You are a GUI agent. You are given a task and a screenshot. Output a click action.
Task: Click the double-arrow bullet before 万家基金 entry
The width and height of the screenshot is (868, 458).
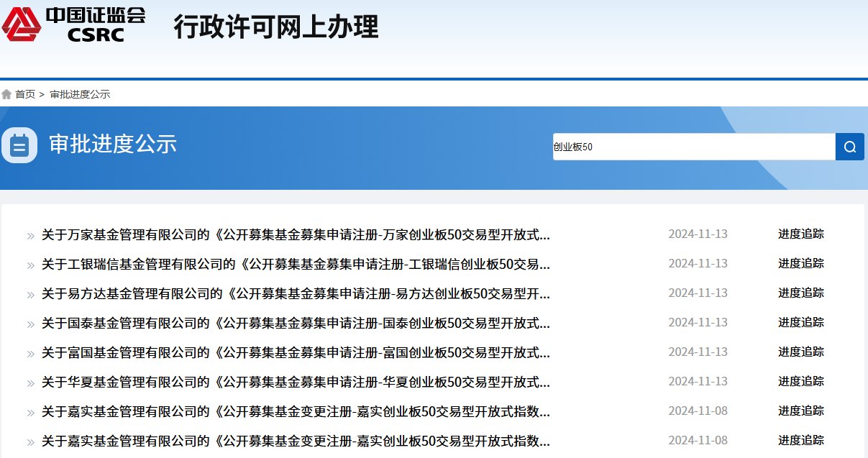[x=31, y=236]
